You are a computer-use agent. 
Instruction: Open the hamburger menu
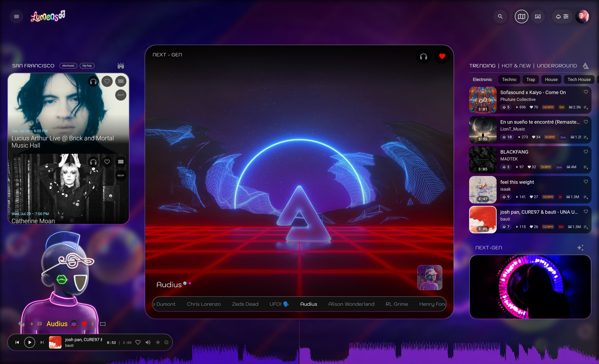(x=16, y=17)
